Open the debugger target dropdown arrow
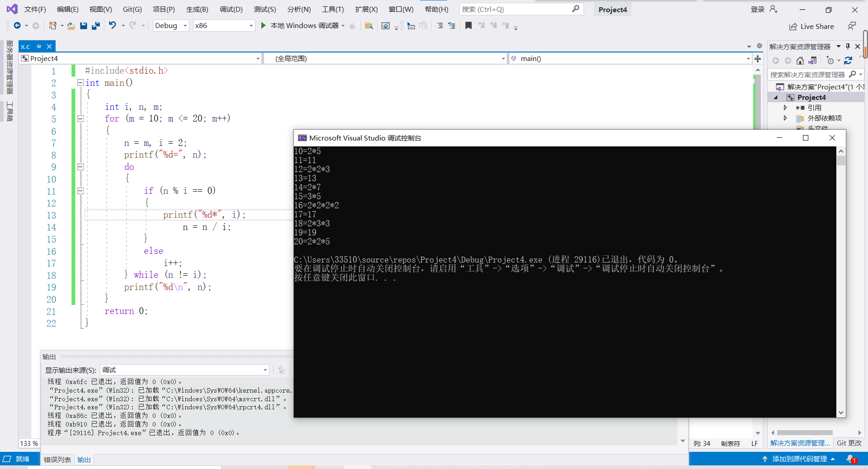 343,26
